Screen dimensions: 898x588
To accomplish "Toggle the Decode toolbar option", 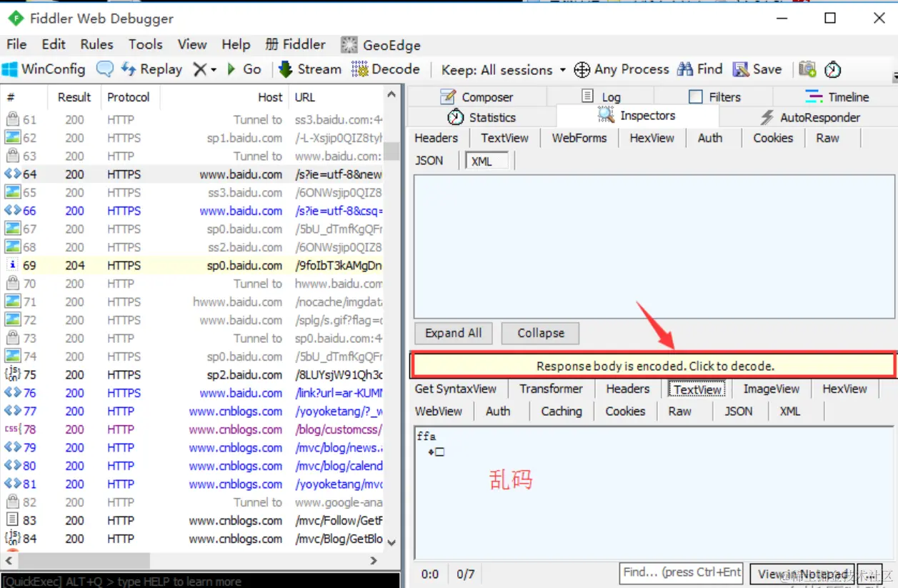I will point(386,69).
